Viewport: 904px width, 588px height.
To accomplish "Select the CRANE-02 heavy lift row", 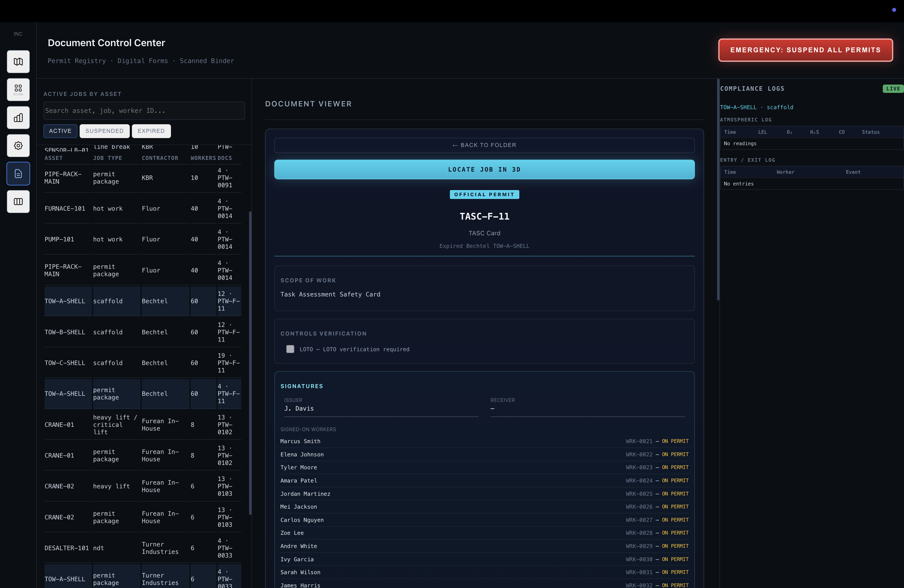I will point(143,486).
